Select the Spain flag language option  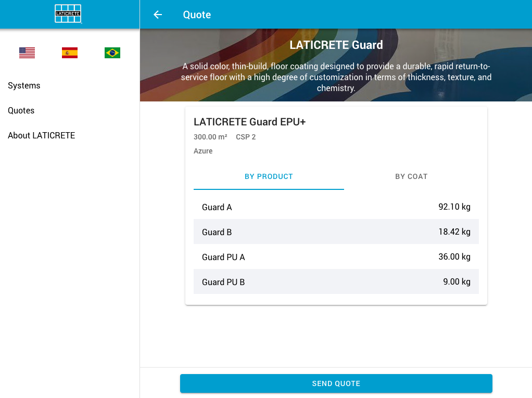pos(70,53)
